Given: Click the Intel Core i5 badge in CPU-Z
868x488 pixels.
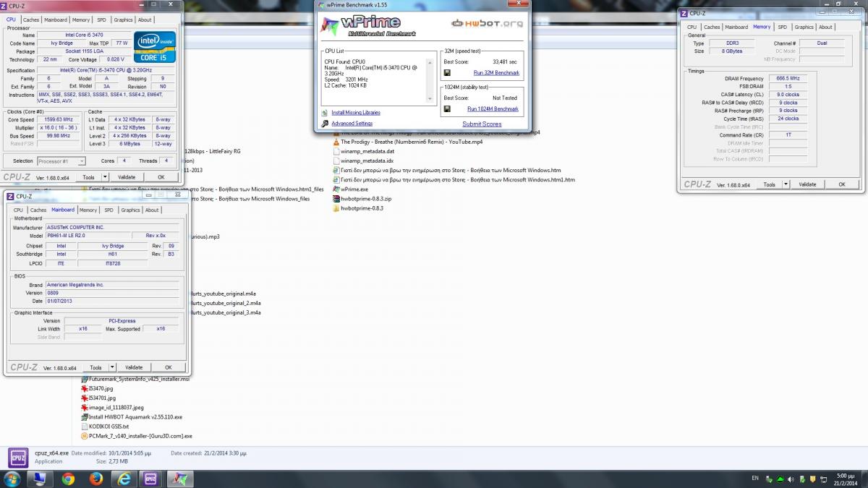Looking at the screenshot, I should coord(154,46).
